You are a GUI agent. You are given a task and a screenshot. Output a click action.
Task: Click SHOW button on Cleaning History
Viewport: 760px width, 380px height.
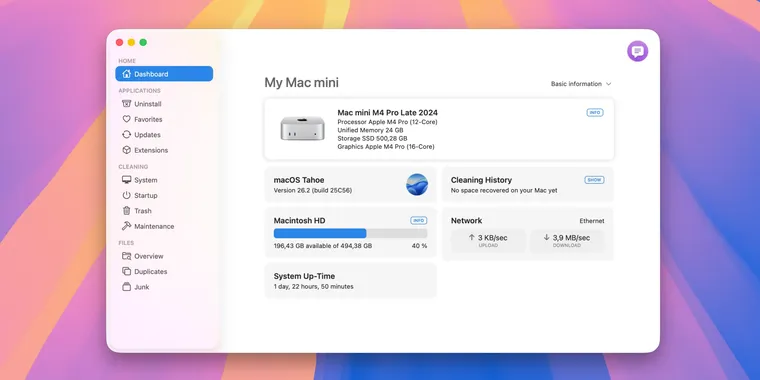tap(594, 180)
